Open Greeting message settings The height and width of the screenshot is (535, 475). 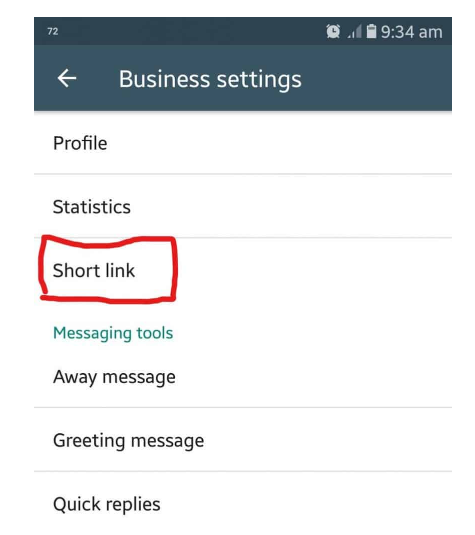tap(243, 440)
